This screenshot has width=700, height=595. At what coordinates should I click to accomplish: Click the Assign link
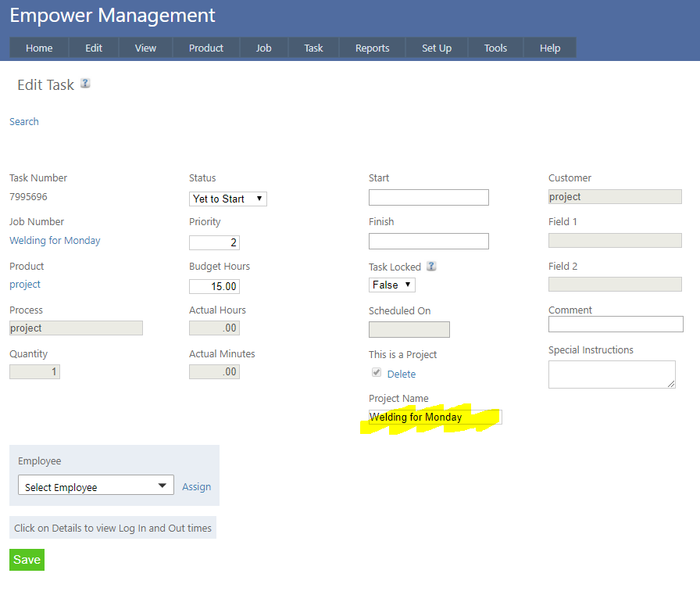pyautogui.click(x=196, y=486)
